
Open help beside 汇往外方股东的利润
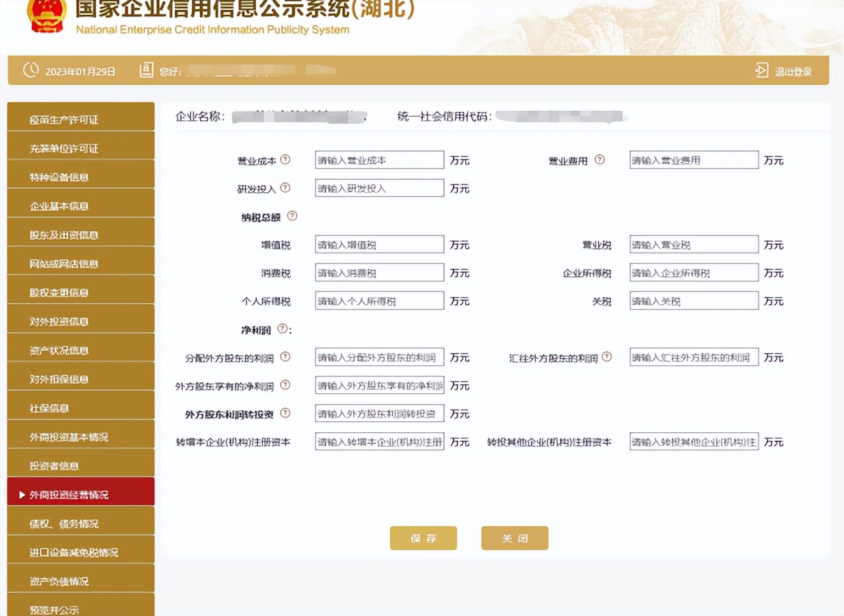607,357
